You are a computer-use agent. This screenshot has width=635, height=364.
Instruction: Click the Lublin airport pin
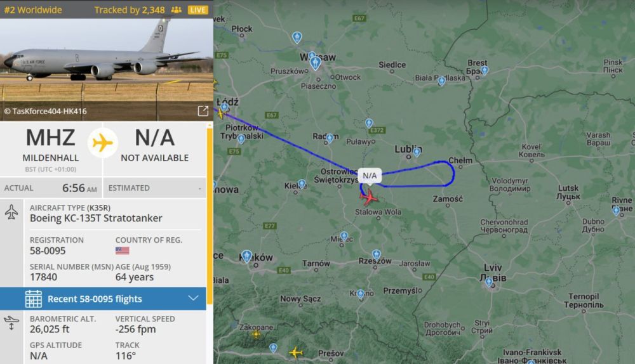point(417,152)
